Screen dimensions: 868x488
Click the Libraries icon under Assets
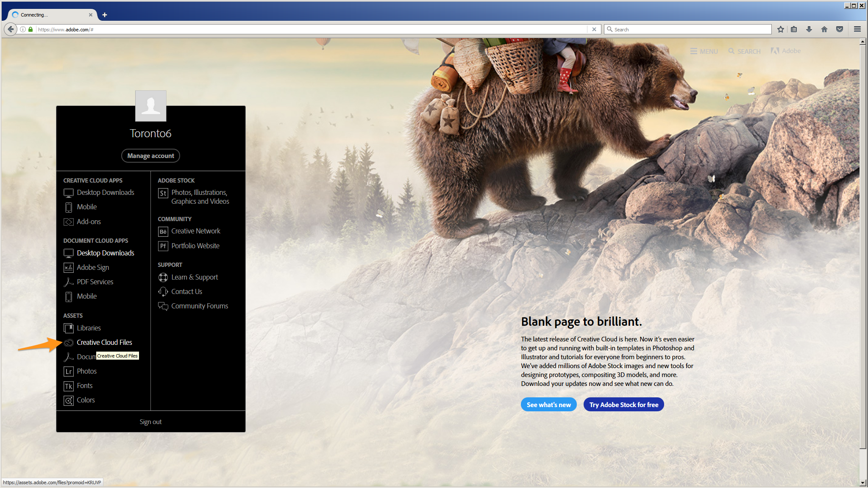(x=68, y=328)
